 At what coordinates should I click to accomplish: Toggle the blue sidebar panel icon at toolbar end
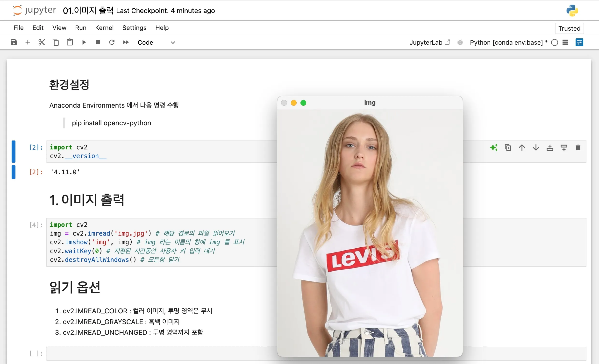point(579,42)
